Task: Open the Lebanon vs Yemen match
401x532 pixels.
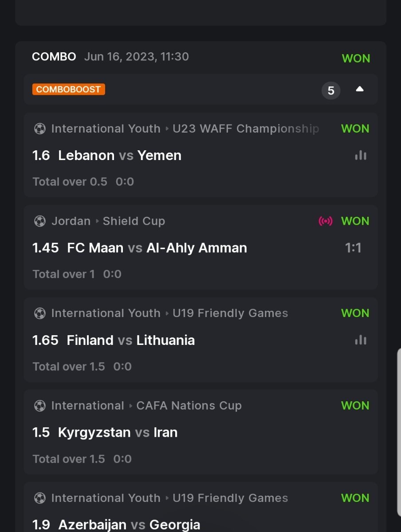Action: tap(120, 155)
